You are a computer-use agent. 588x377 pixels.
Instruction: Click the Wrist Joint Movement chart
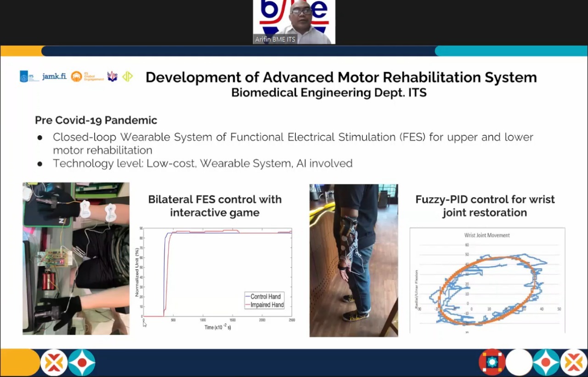coord(487,280)
